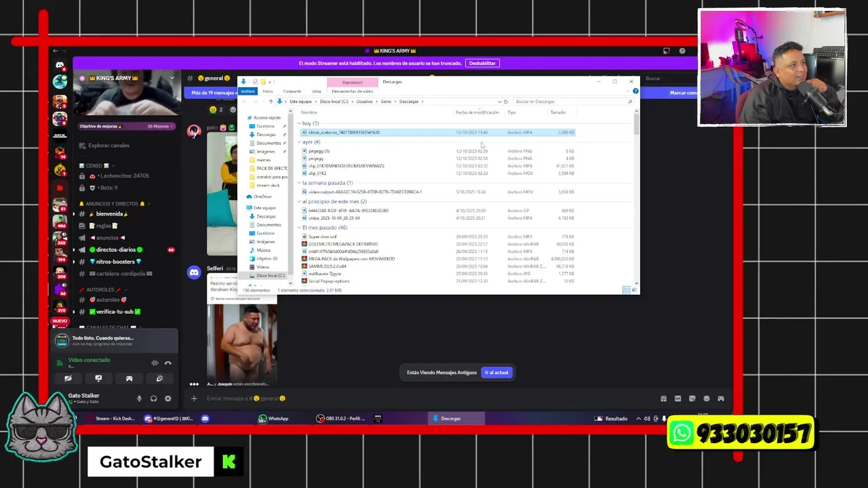The height and width of the screenshot is (488, 868).
Task: Mute microphone in Discord user panel
Action: click(139, 399)
